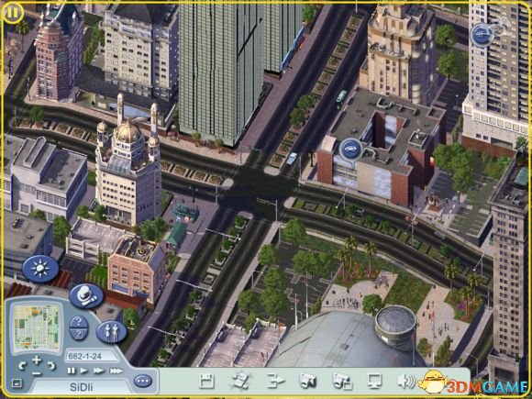Save the city with the floppy disk icon

click(x=206, y=381)
